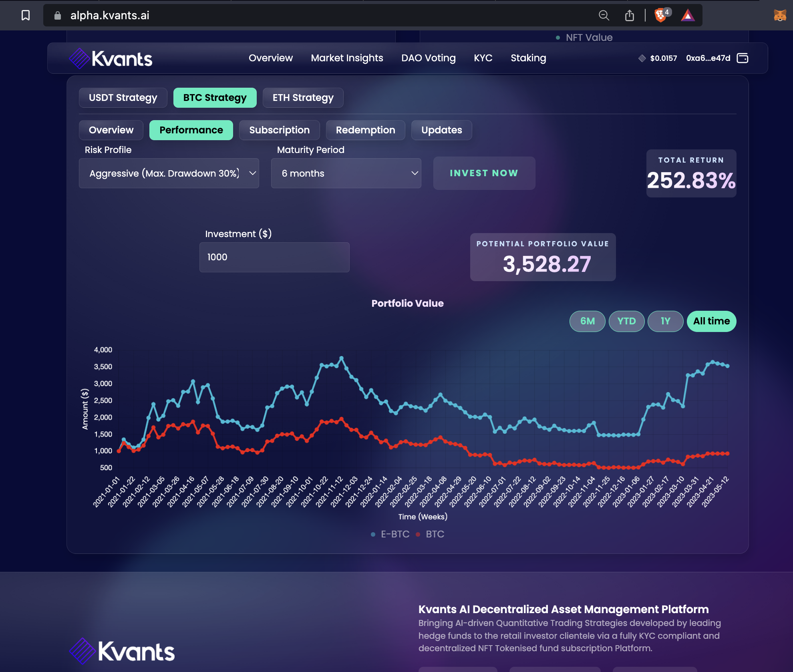
Task: Switch to the ETH Strategy tab
Action: 303,98
